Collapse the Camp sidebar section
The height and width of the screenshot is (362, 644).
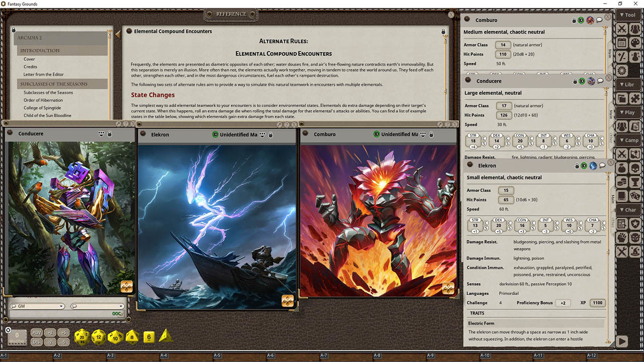pyautogui.click(x=628, y=140)
